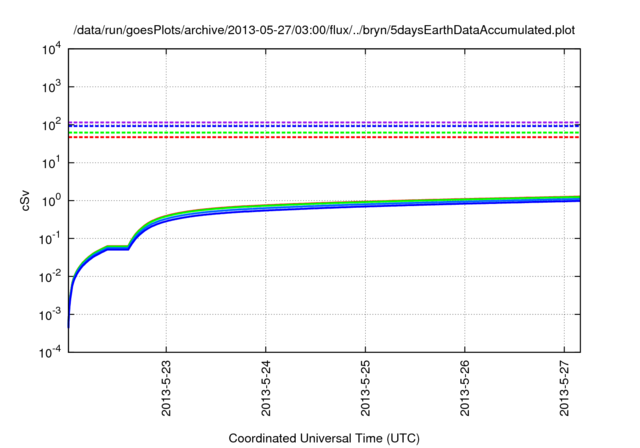Click the 2013-5-27 date tick label
640x448 pixels.
point(564,388)
